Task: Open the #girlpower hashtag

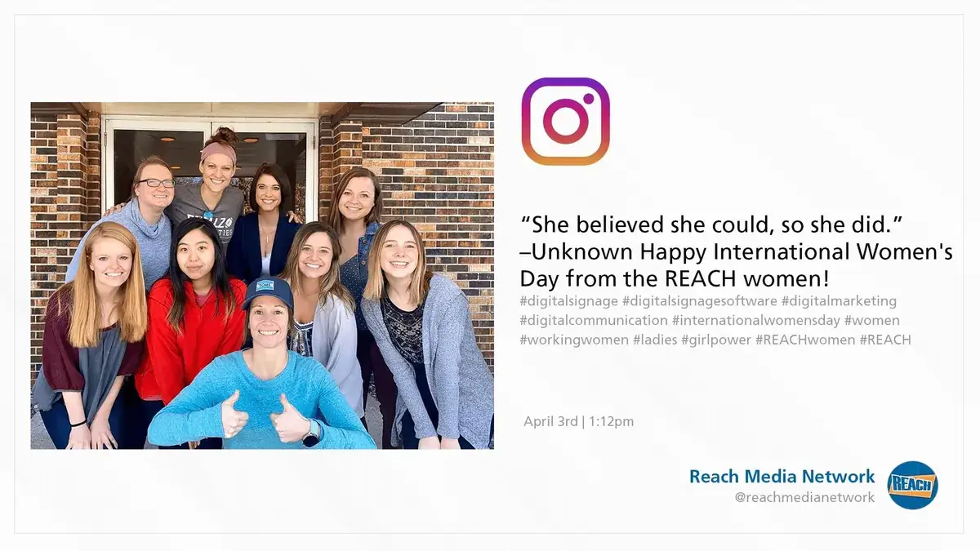Action: 716,340
